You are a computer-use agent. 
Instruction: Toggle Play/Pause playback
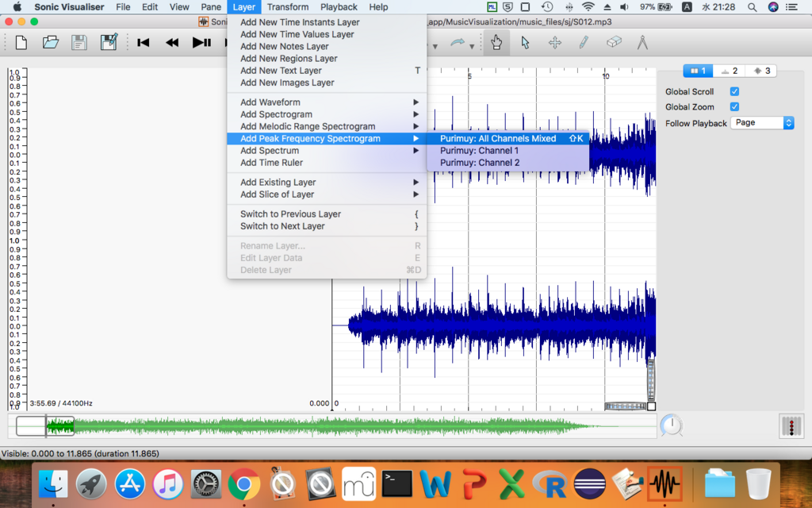(201, 43)
